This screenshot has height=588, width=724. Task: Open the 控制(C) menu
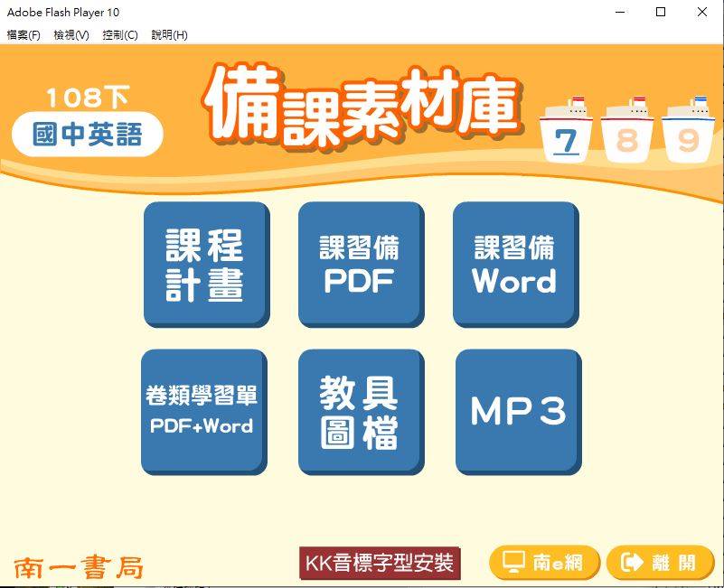pyautogui.click(x=120, y=35)
